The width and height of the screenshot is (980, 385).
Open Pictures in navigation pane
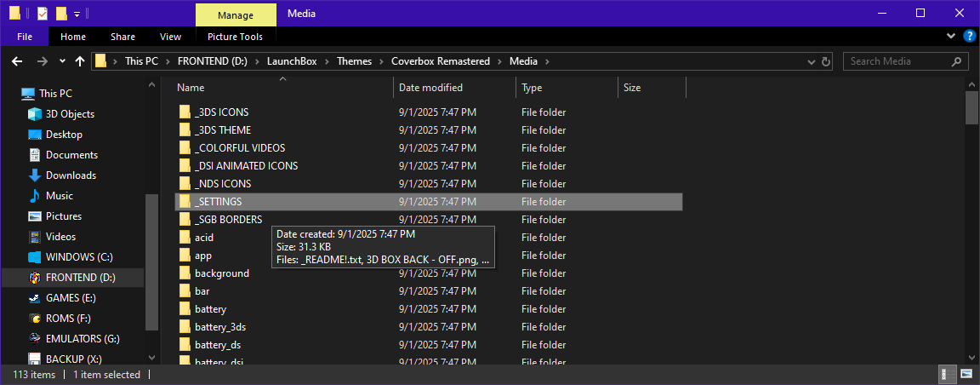click(64, 216)
